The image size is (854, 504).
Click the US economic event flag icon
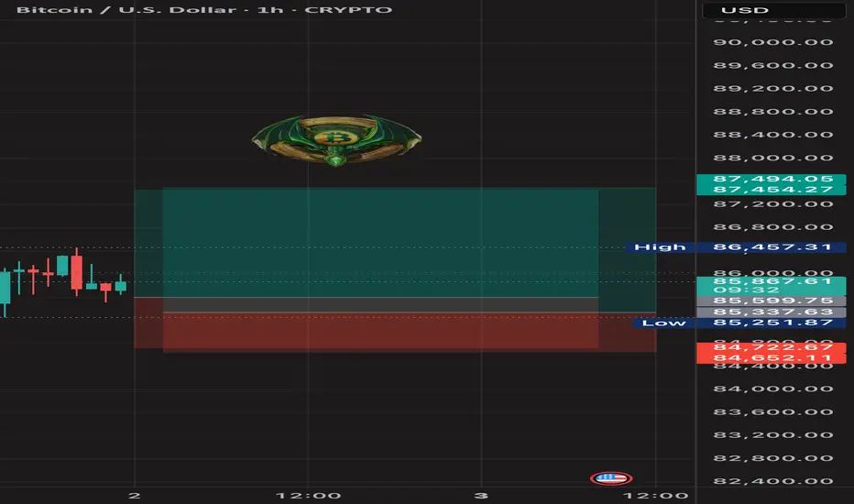tap(611, 478)
